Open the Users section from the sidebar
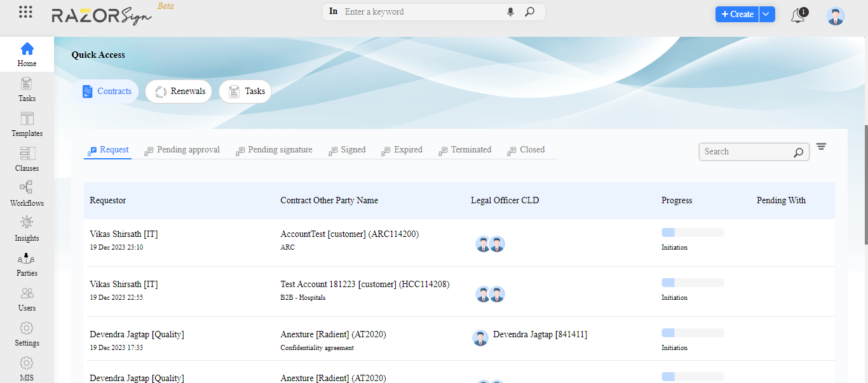This screenshot has height=383, width=868. pos(26,298)
